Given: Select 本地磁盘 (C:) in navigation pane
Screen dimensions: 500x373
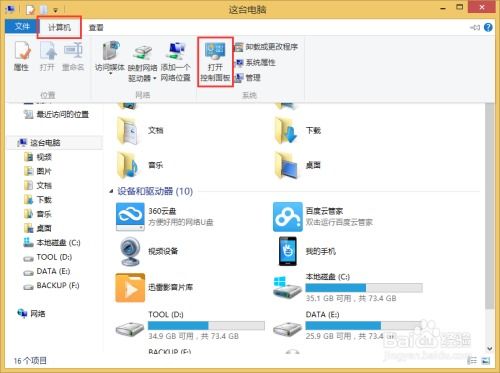Looking at the screenshot, I should coord(52,243).
